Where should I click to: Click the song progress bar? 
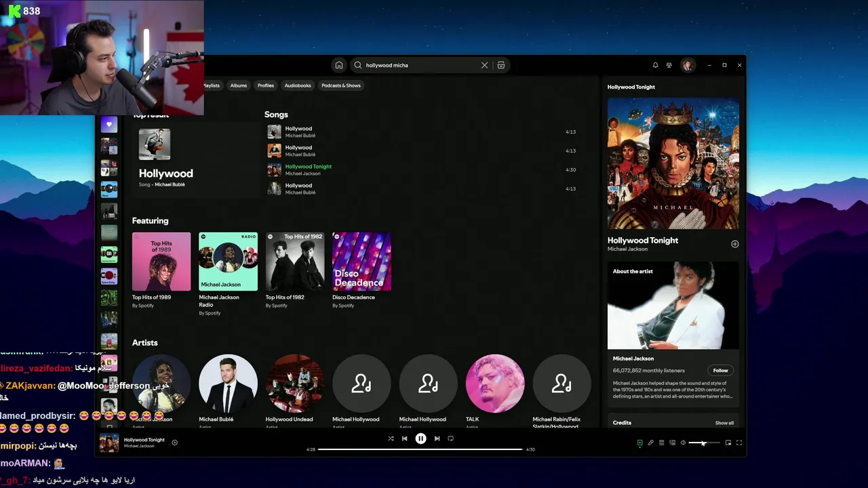pos(420,449)
